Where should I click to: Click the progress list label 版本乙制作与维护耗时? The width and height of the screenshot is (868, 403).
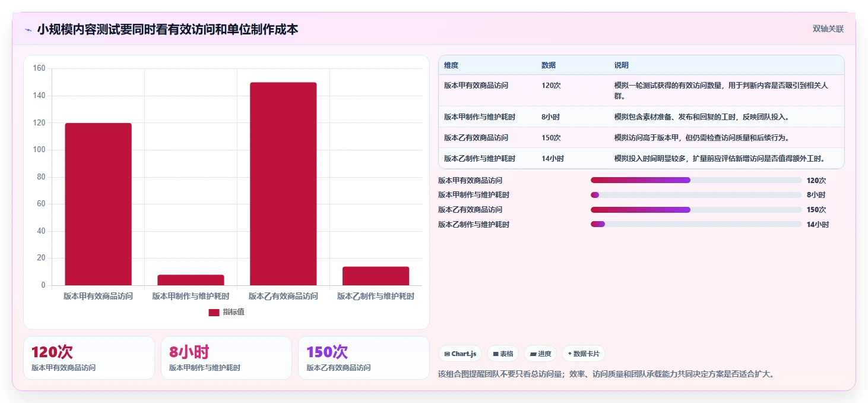(474, 225)
